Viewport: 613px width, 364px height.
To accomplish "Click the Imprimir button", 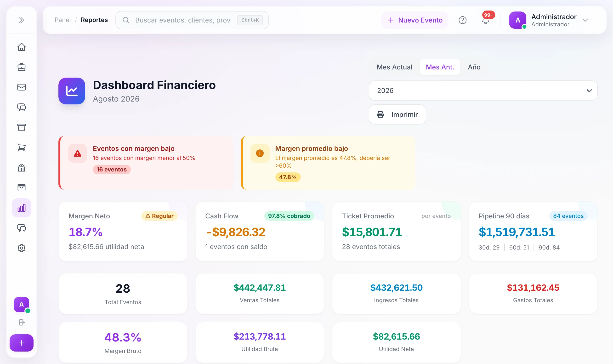I will coord(397,114).
